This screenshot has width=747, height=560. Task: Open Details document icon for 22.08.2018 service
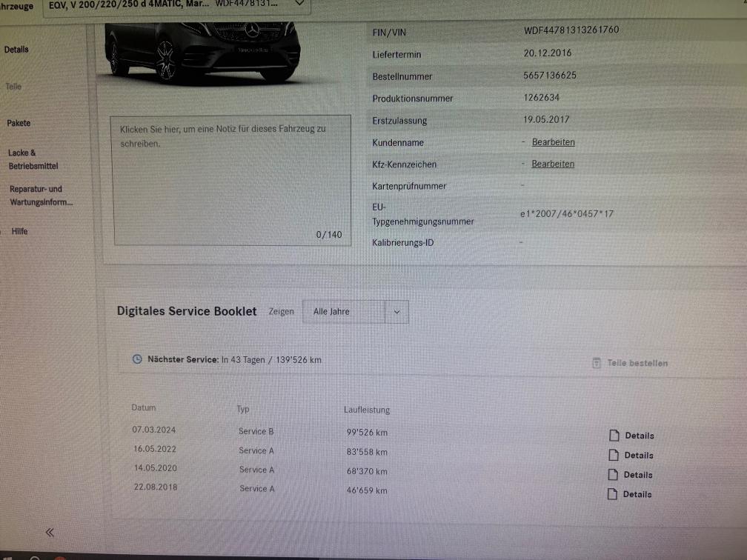tap(612, 494)
